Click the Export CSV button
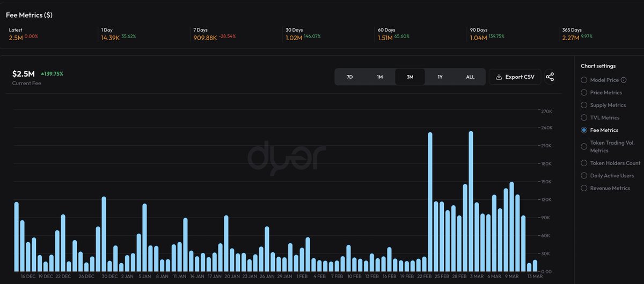Viewport: 644px width, 284px height. tap(515, 77)
